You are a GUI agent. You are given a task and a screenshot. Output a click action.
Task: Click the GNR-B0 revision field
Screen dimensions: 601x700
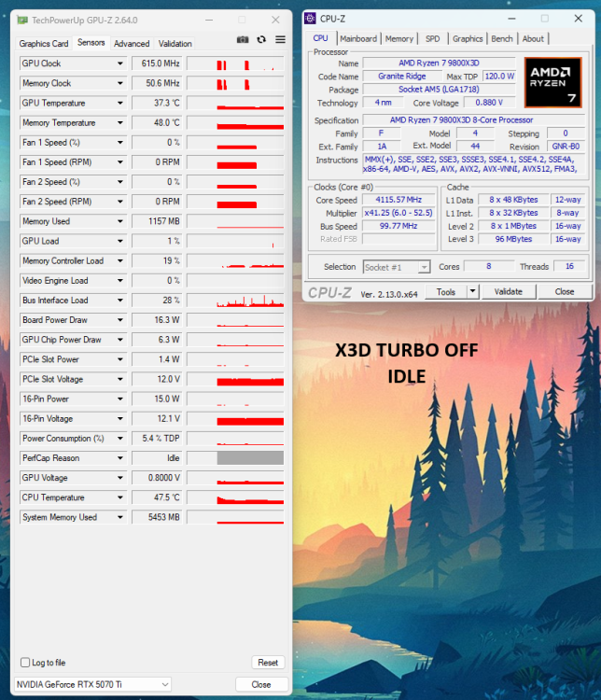(566, 147)
